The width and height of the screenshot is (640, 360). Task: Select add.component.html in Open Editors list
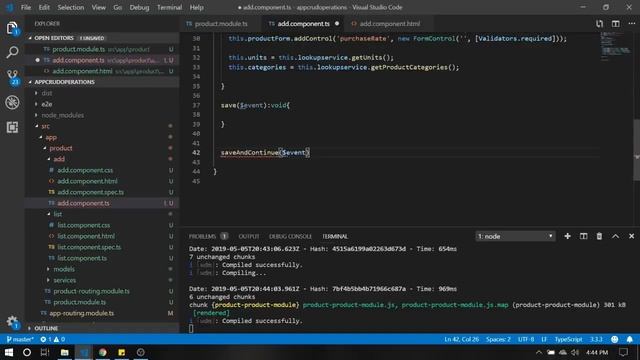tap(102, 71)
